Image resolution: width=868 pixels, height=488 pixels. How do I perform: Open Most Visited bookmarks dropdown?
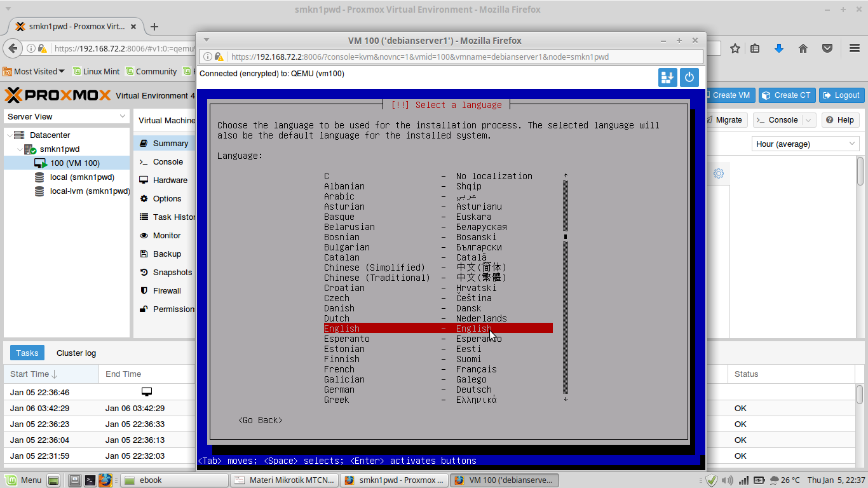point(34,72)
